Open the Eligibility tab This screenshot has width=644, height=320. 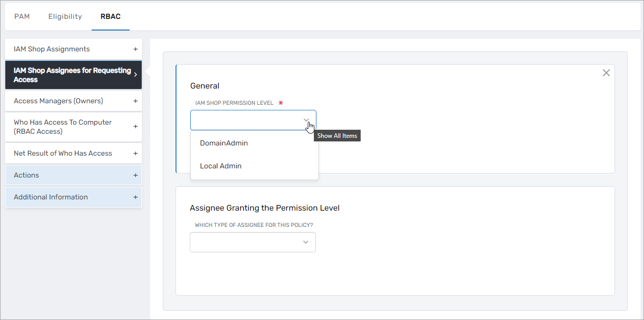tap(65, 16)
